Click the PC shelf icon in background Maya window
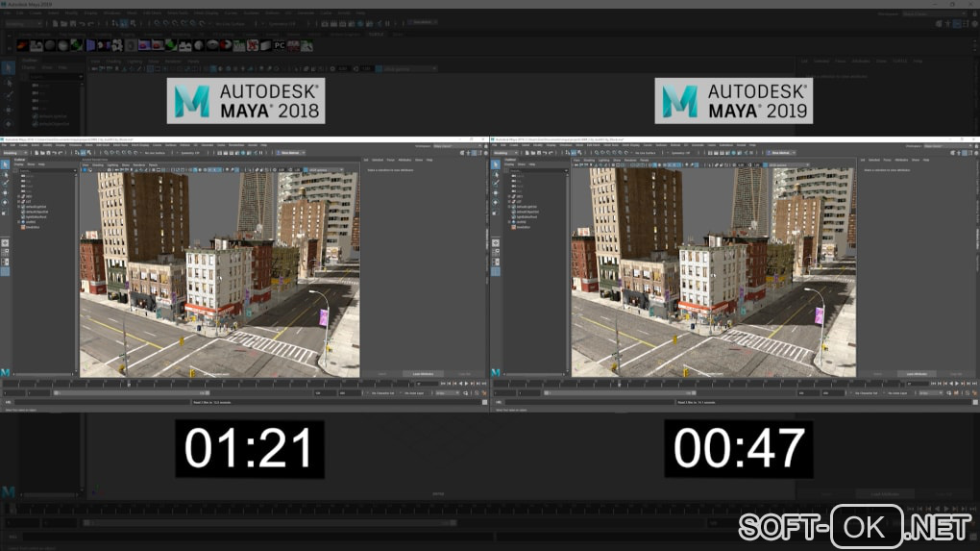The image size is (980, 551). (280, 45)
